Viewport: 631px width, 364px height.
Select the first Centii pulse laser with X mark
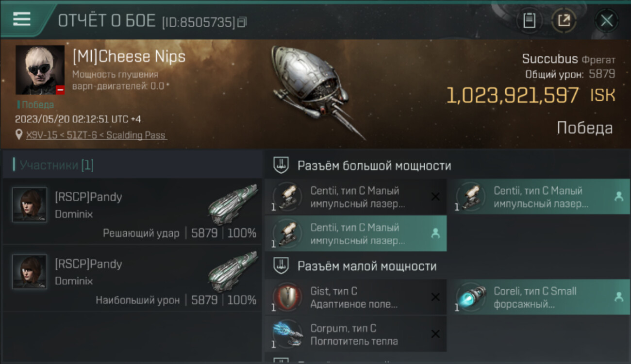(x=356, y=197)
